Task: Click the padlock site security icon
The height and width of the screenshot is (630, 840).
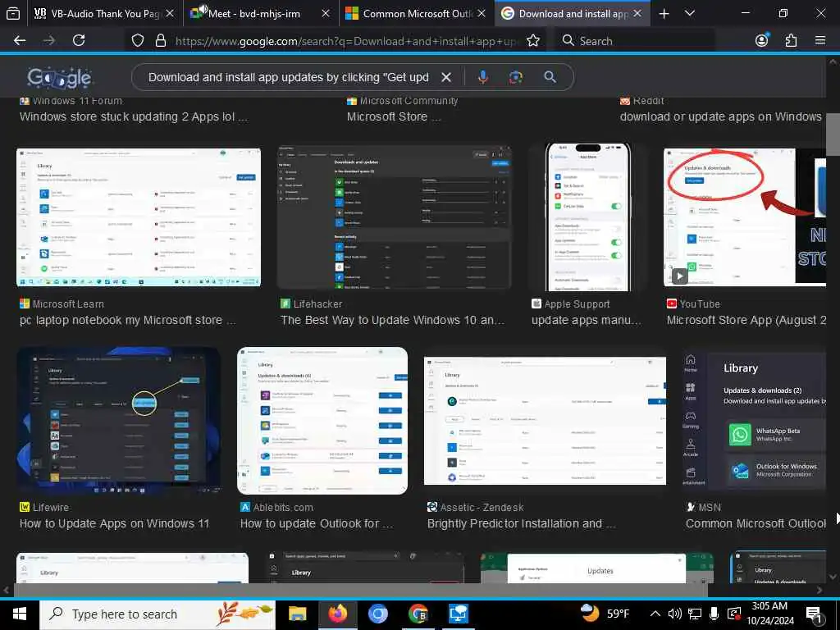Action: (160, 41)
